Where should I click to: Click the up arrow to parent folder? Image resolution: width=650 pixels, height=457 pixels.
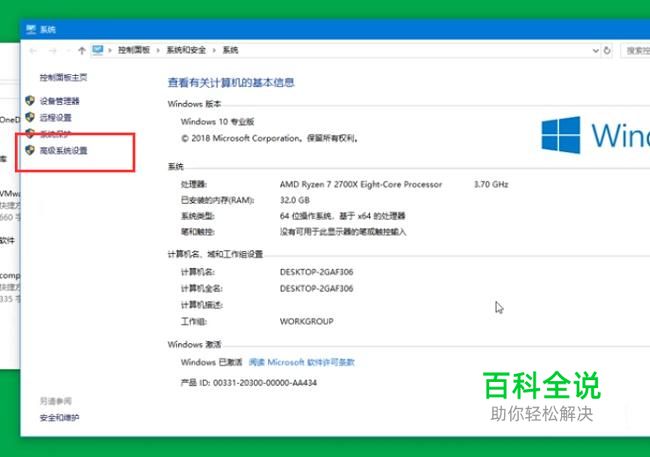point(82,51)
